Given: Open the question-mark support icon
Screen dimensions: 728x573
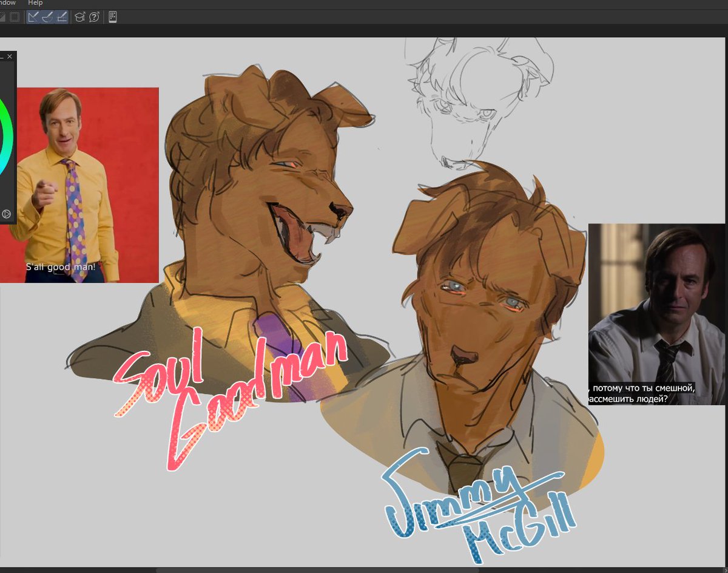Looking at the screenshot, I should pos(94,17).
